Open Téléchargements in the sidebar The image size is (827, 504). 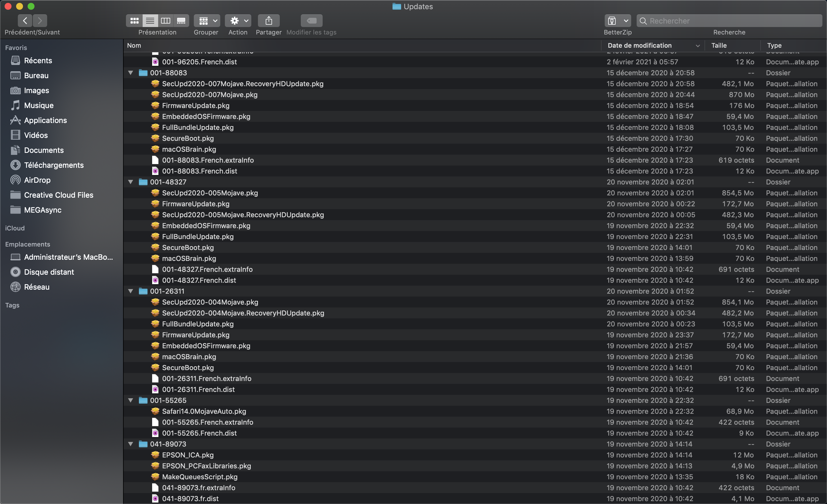tap(54, 165)
